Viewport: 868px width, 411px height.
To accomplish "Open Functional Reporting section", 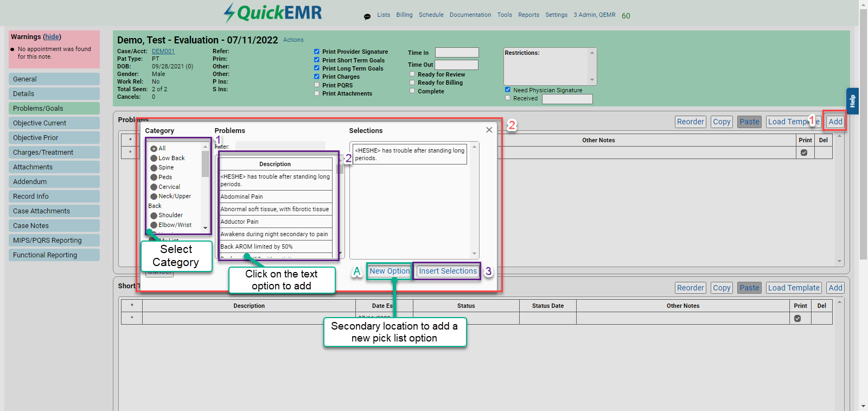I will click(x=54, y=255).
